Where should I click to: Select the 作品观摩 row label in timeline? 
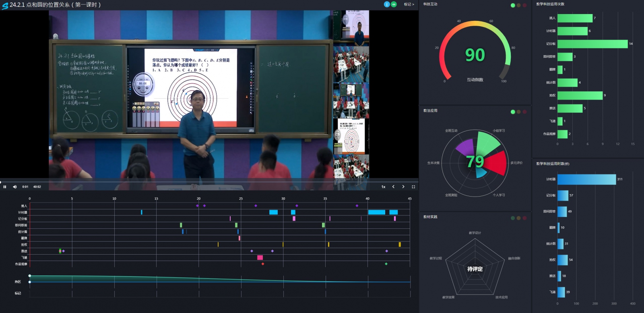pyautogui.click(x=21, y=264)
